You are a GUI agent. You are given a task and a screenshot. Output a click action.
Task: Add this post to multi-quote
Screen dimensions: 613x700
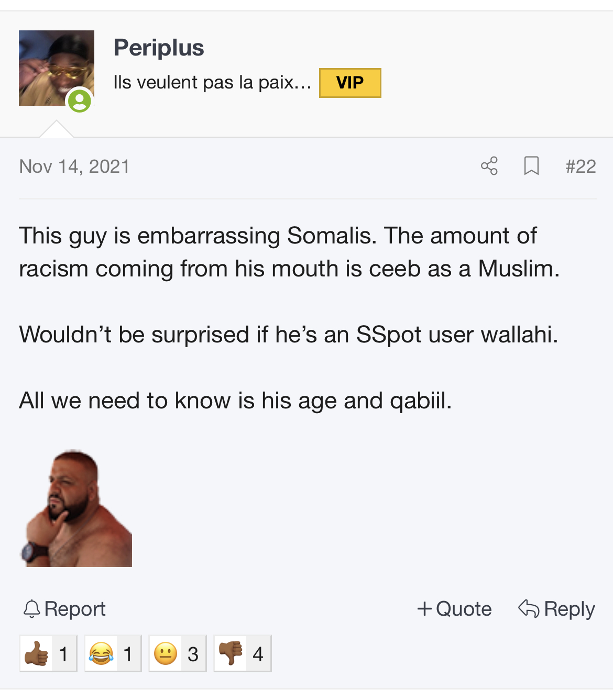(x=454, y=609)
